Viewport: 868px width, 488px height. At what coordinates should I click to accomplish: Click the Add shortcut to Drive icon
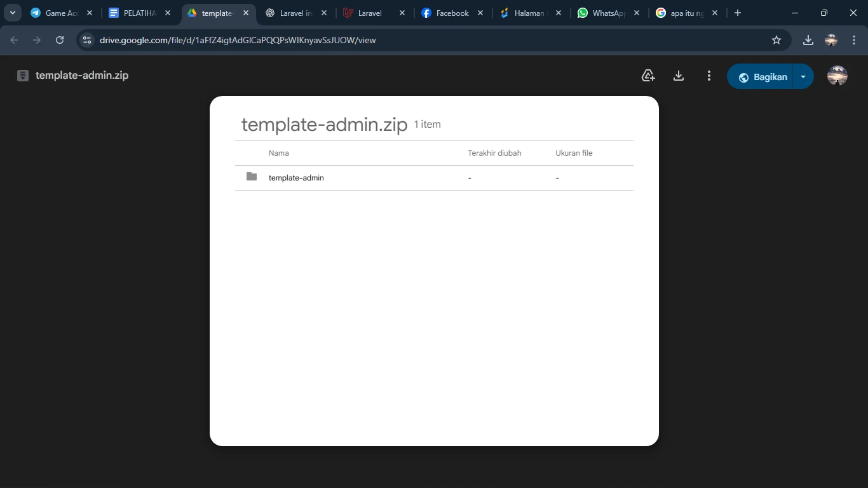click(648, 76)
